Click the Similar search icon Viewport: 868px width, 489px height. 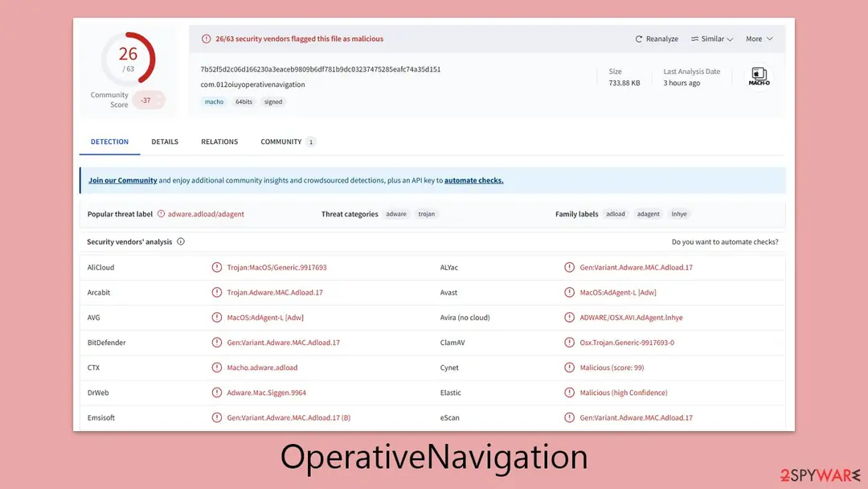coord(694,39)
